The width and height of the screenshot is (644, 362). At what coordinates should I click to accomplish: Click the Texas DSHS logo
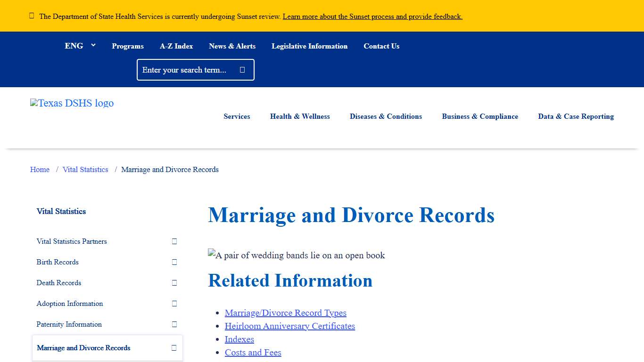[x=72, y=103]
